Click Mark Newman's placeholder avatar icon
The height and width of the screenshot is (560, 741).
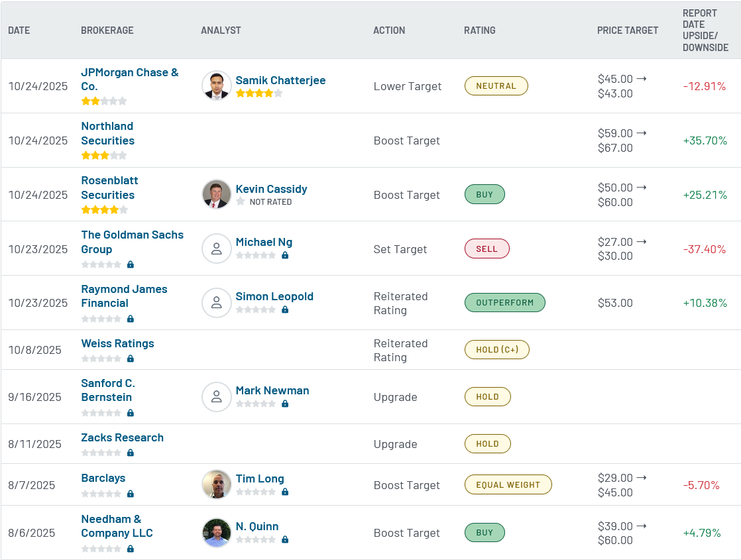tap(217, 396)
